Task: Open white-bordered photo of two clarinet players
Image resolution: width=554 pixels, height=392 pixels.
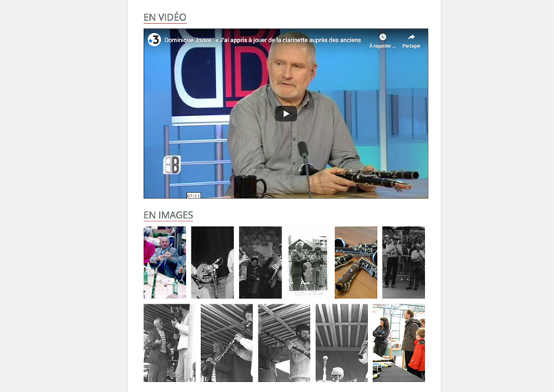Action: coord(308,263)
